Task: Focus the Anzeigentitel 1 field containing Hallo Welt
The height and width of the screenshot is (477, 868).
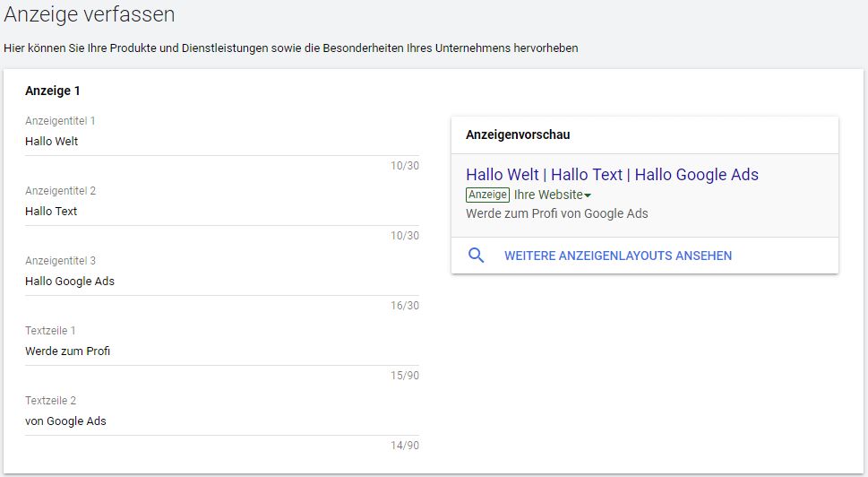Action: [x=221, y=142]
